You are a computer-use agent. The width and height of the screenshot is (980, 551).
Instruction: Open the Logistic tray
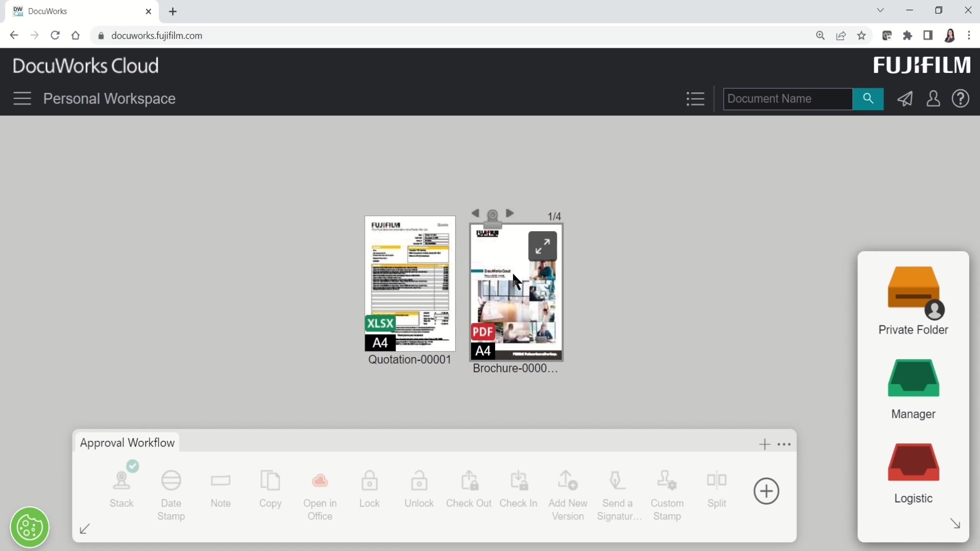(x=913, y=474)
